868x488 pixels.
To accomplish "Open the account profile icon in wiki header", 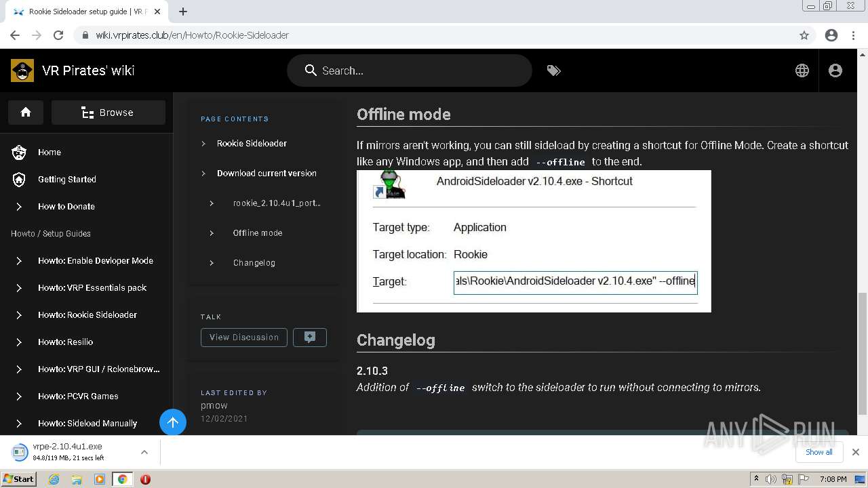I will coord(835,70).
